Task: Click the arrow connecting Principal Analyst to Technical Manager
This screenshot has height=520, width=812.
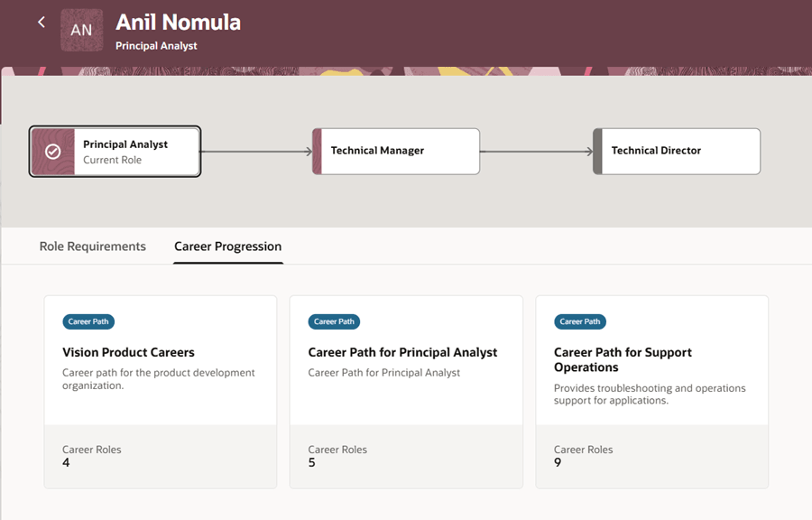Action: point(255,151)
